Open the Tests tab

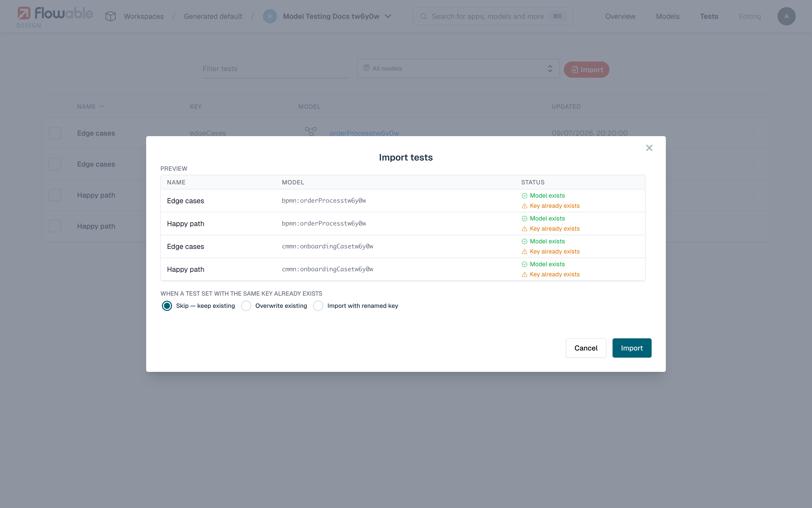[709, 16]
